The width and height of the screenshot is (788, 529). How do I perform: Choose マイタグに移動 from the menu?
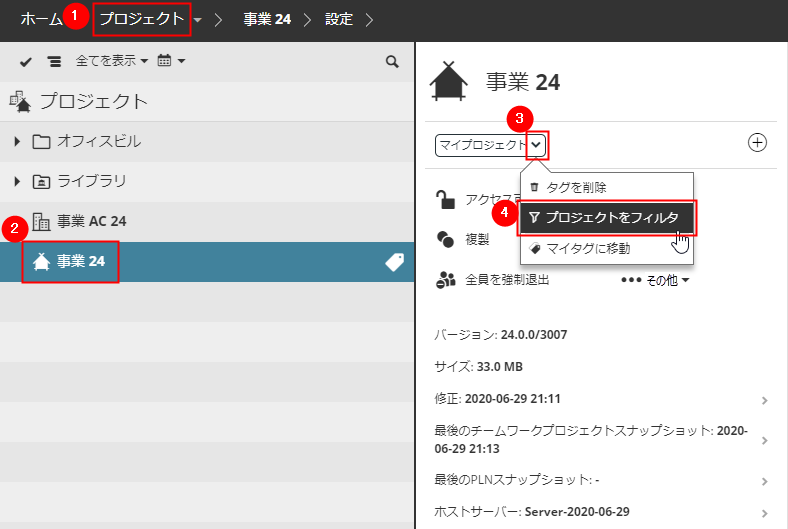[607, 248]
